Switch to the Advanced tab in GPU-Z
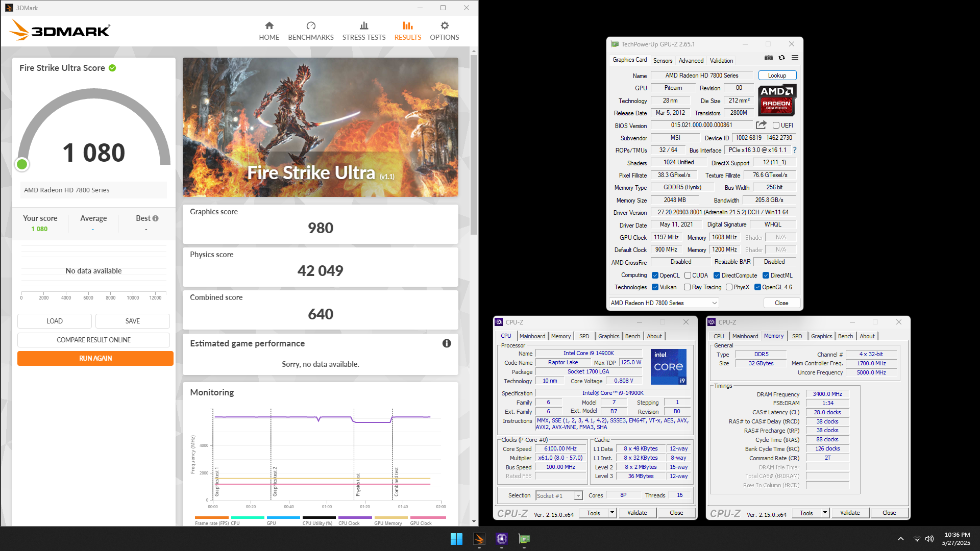Viewport: 980px width, 551px height. [691, 61]
